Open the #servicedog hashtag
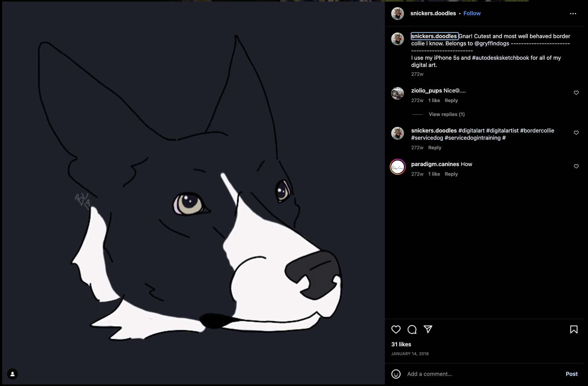Viewport: 588px width, 386px height. click(427, 138)
